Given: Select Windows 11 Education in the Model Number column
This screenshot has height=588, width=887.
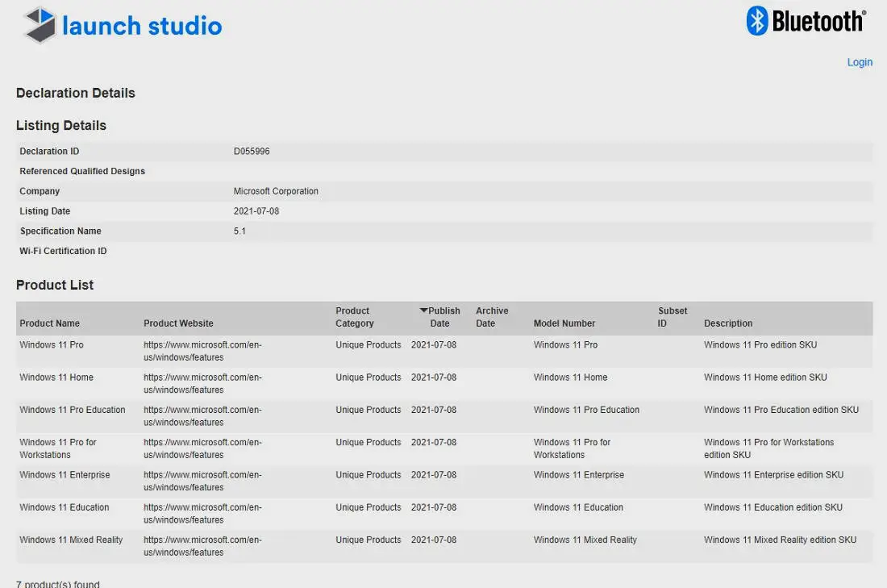Looking at the screenshot, I should [578, 507].
